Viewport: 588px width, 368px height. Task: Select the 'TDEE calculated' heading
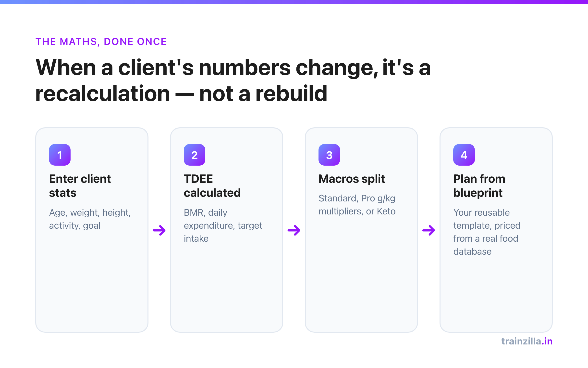point(212,186)
